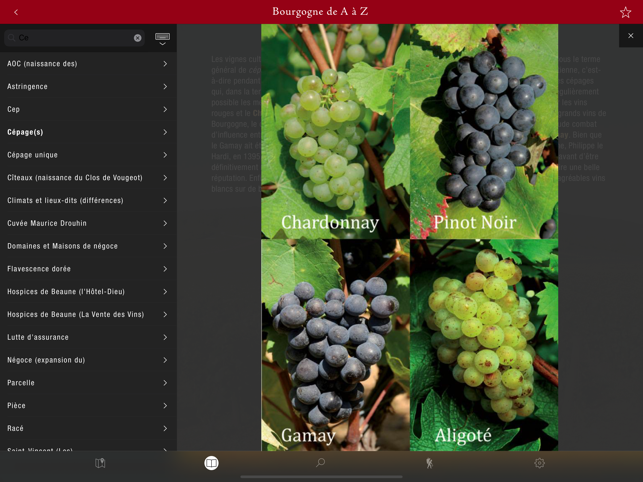The width and height of the screenshot is (643, 482).
Task: Tap the chevron on the Parcelle row
Action: click(x=165, y=382)
